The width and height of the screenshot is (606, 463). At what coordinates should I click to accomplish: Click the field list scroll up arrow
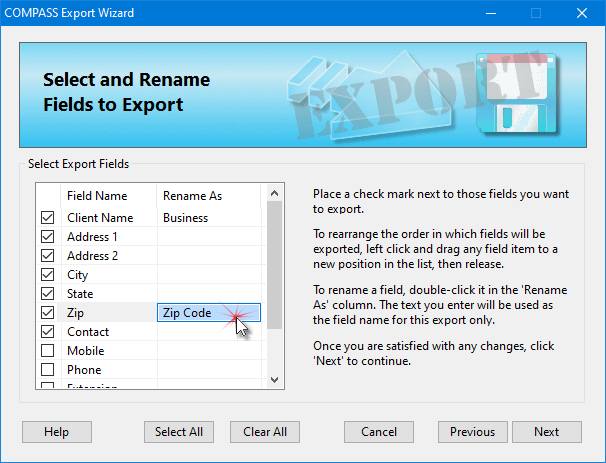coord(274,193)
